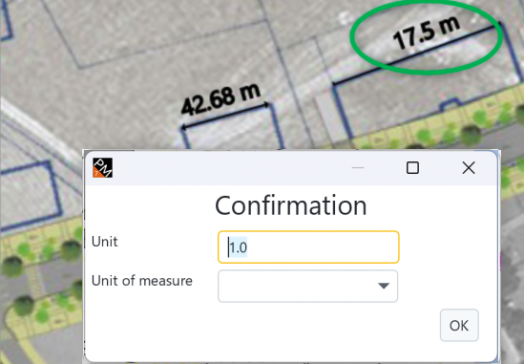This screenshot has height=364, width=524.
Task: Select the 42.68 m dimension label
Action: pos(220,99)
